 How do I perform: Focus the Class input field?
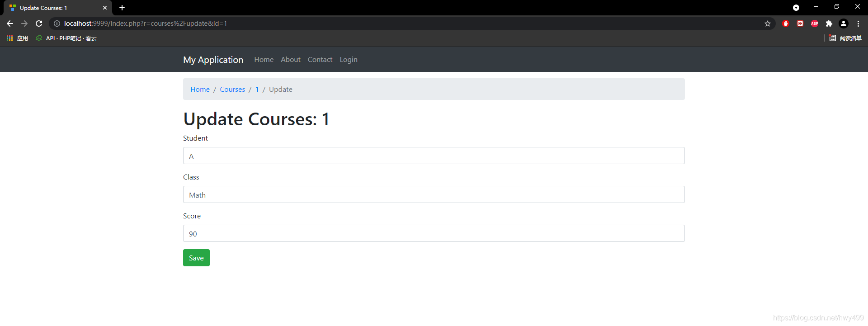pos(434,194)
